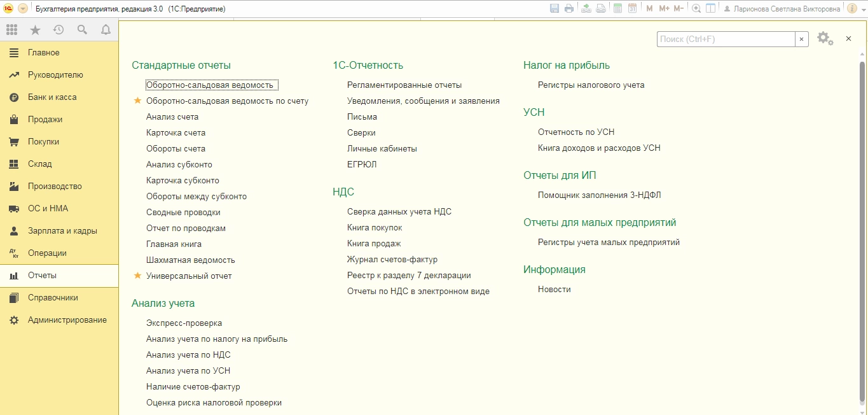
Task: Open the Главное section
Action: (x=59, y=53)
